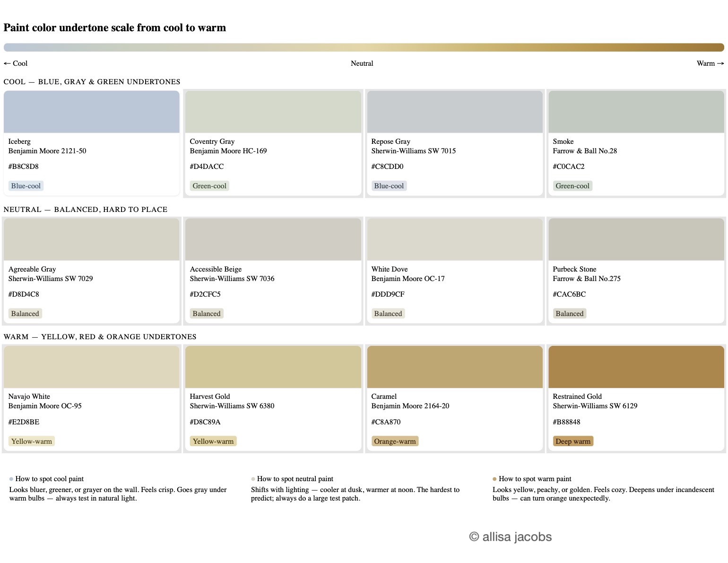Screen dimensions: 728x563
Task: Click the cool-to-warm gradient scale bar
Action: point(364,47)
